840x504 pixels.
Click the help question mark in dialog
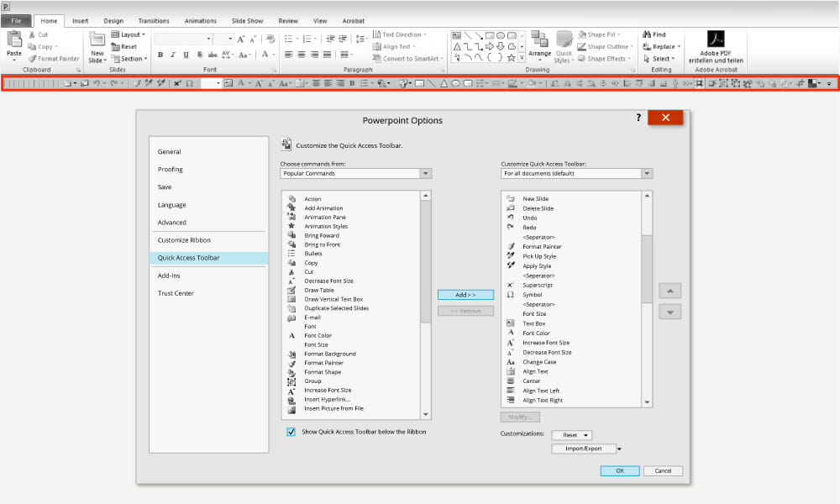pos(638,118)
